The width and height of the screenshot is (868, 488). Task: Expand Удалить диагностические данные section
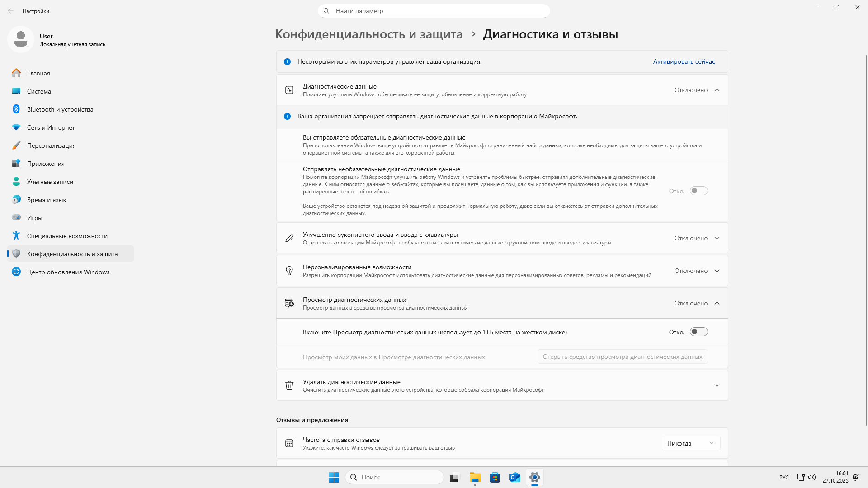(x=717, y=385)
